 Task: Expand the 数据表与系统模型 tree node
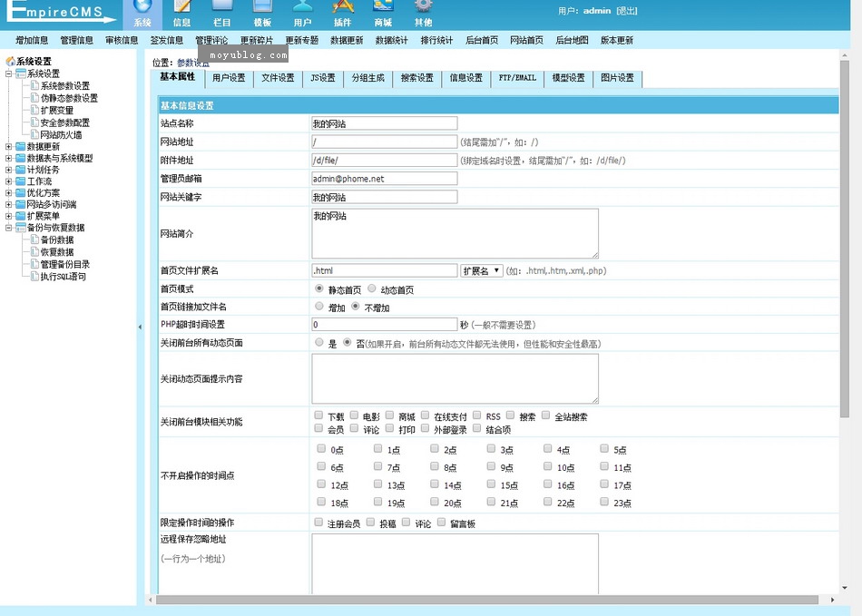tap(8, 158)
